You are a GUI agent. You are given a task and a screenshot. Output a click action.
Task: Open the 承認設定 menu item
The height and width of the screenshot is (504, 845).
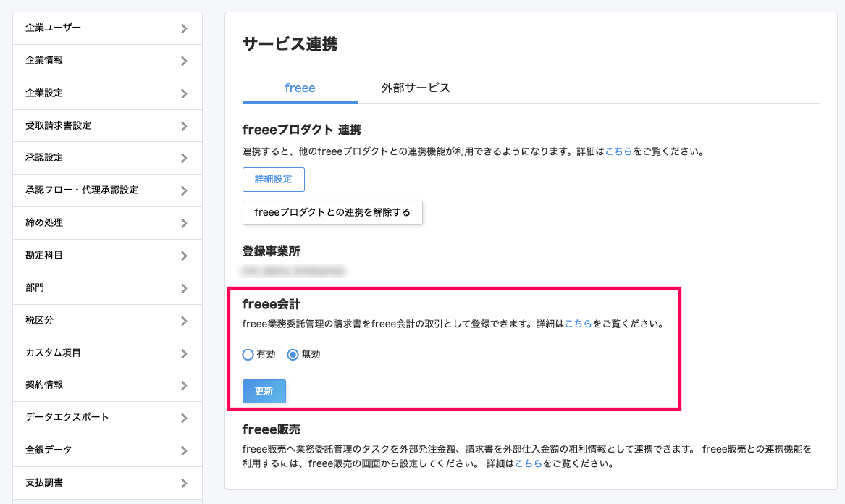tap(107, 158)
